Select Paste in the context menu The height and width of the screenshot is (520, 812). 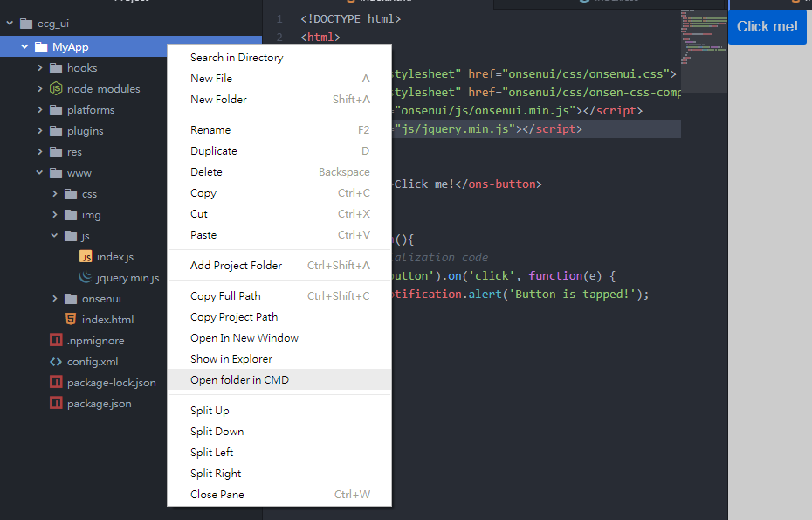point(279,235)
